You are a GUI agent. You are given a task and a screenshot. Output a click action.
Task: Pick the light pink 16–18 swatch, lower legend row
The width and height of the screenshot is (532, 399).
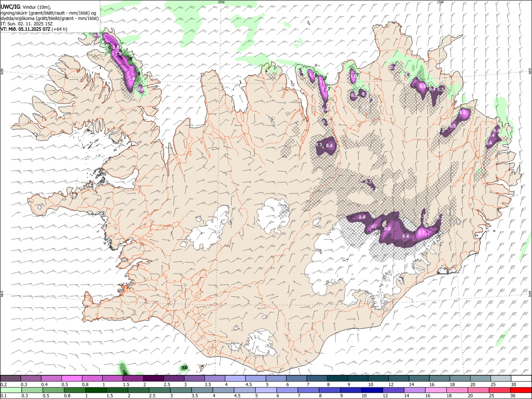pos(436,390)
